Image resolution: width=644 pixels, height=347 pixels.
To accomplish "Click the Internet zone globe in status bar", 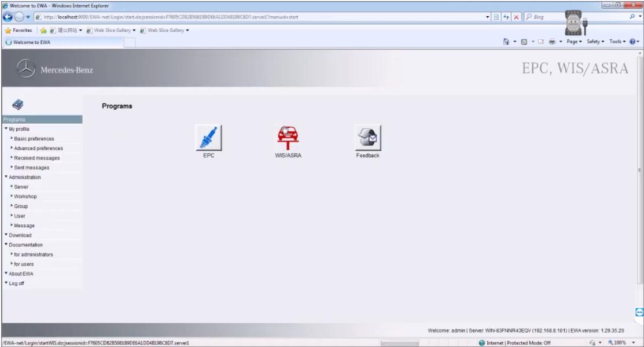I will (482, 342).
